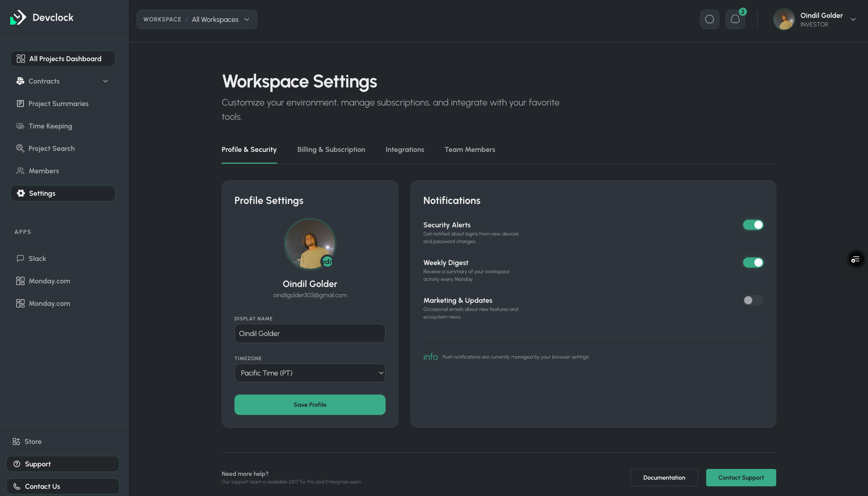Open Project Summaries page
The height and width of the screenshot is (496, 868).
tap(63, 103)
